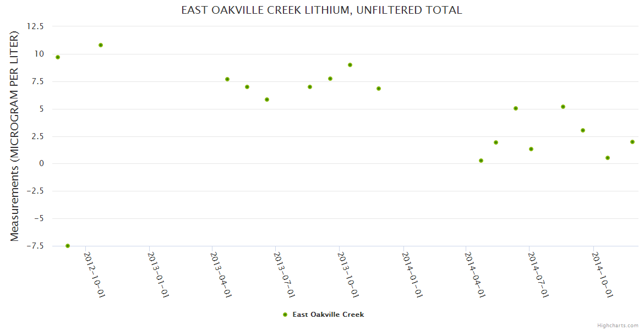Toggle the East Oakville Creek legend series
Viewport: 644px width, 330px height.
click(x=328, y=315)
